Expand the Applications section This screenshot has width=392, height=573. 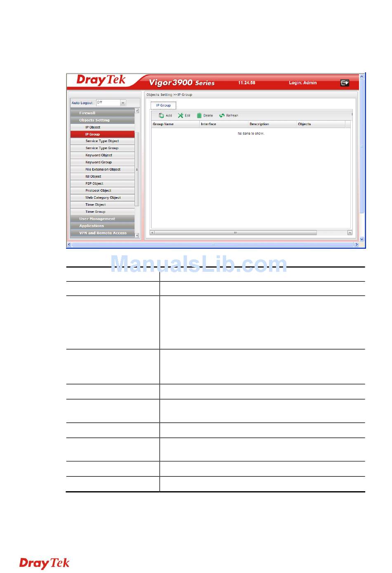tap(102, 226)
